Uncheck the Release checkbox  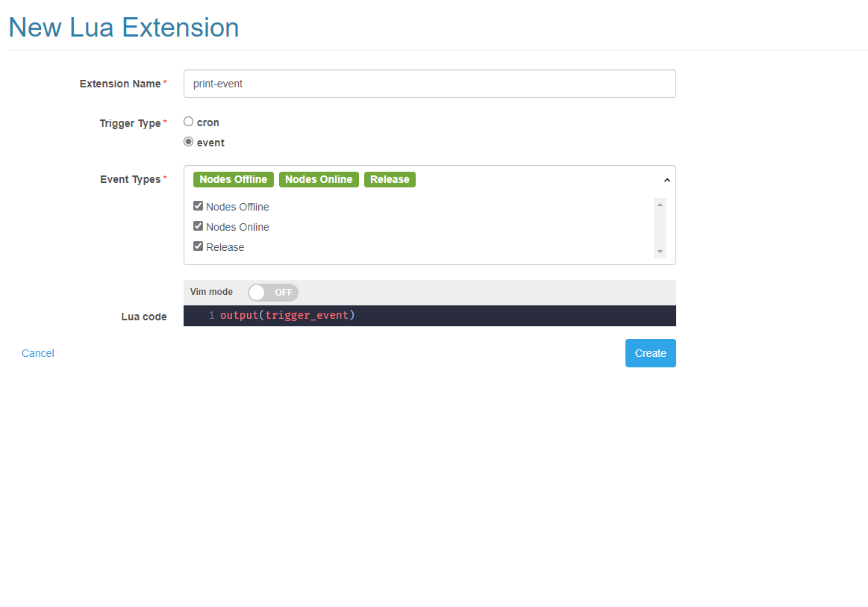(199, 246)
